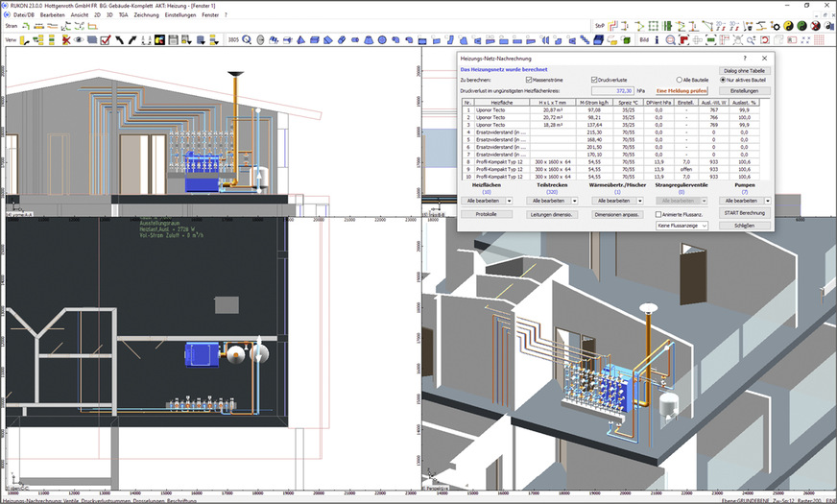The height and width of the screenshot is (504, 837).
Task: Click the red X delete icon in the Verw toolbar
Action: pyautogui.click(x=66, y=40)
